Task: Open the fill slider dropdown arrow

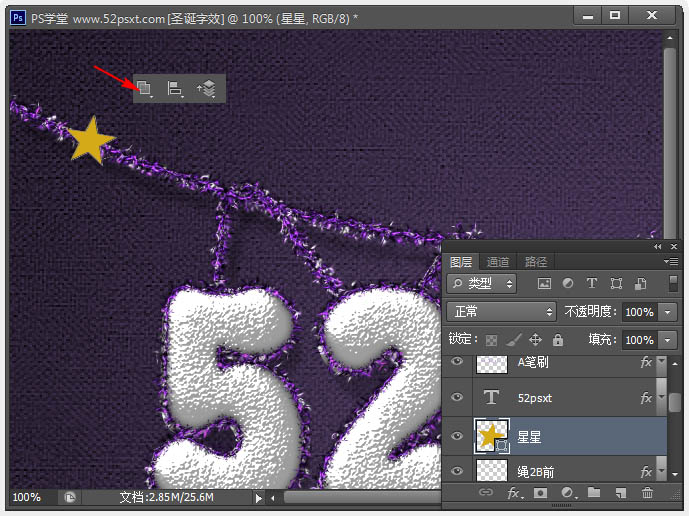Action: point(667,340)
